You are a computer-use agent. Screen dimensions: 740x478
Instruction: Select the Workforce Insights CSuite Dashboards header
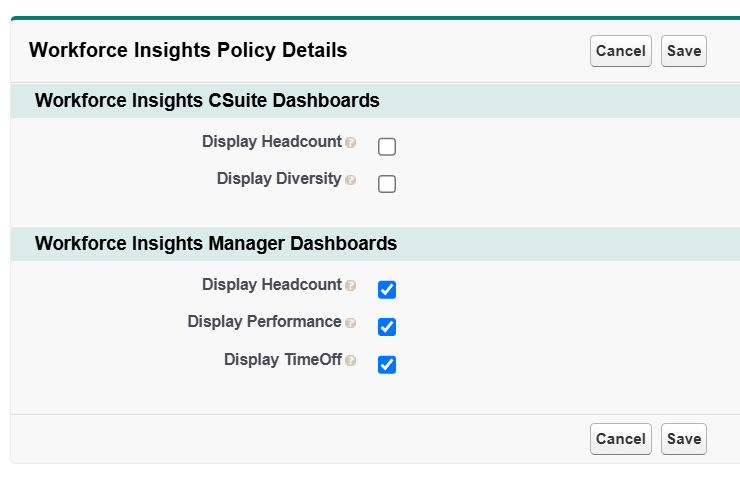coord(207,101)
